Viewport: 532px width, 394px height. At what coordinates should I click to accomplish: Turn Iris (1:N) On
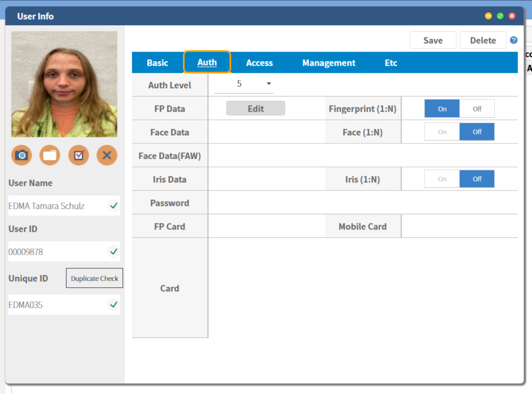click(x=442, y=179)
